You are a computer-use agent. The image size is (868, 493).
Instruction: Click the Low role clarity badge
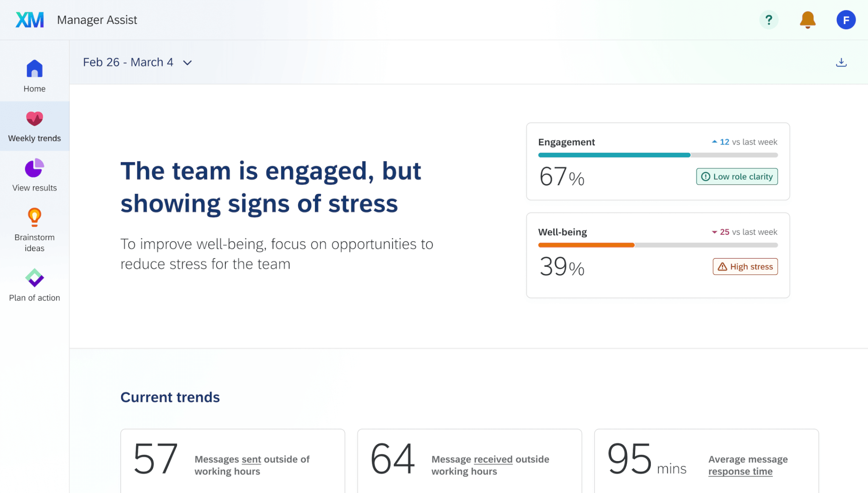point(737,176)
